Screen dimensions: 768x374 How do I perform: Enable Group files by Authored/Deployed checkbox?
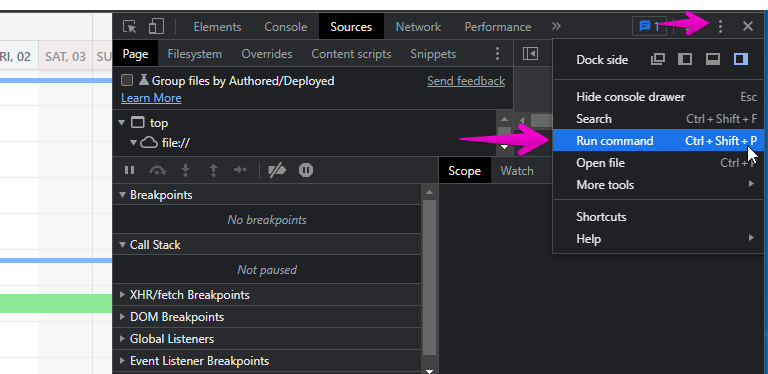[x=127, y=80]
